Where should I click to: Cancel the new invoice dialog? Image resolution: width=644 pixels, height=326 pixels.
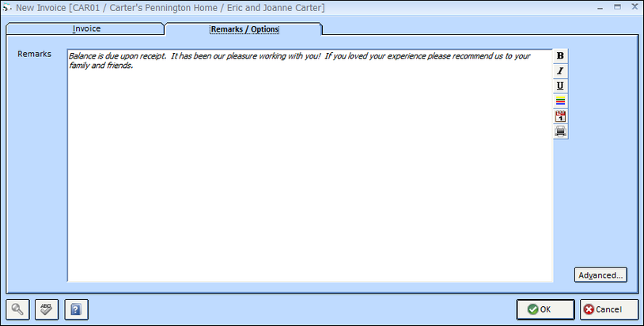click(609, 309)
